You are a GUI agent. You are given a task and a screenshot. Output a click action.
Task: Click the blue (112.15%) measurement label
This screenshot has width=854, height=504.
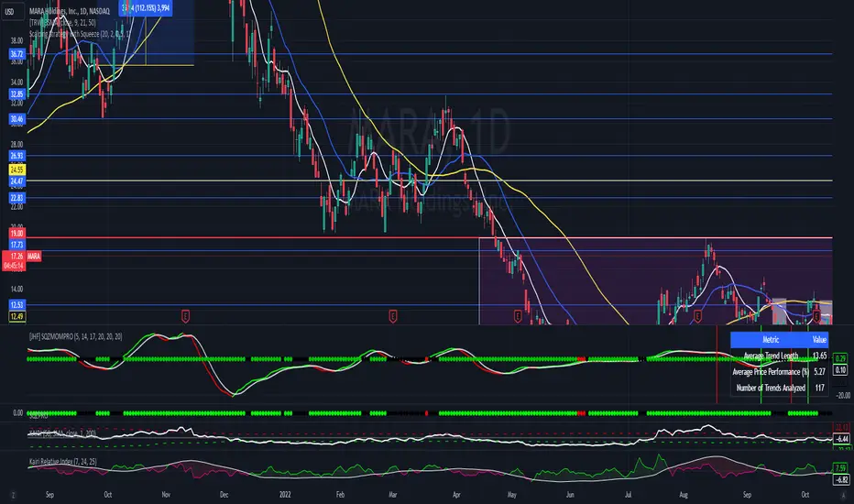point(146,7)
